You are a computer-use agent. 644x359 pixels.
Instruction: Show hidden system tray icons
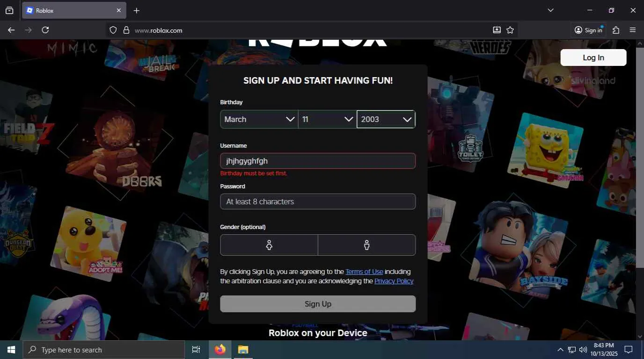coord(560,350)
